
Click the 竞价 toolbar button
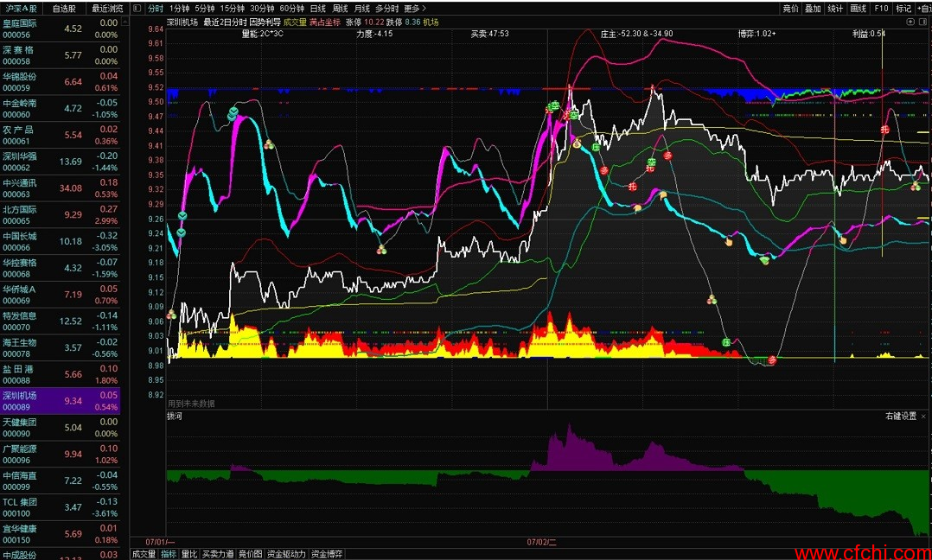pos(790,9)
